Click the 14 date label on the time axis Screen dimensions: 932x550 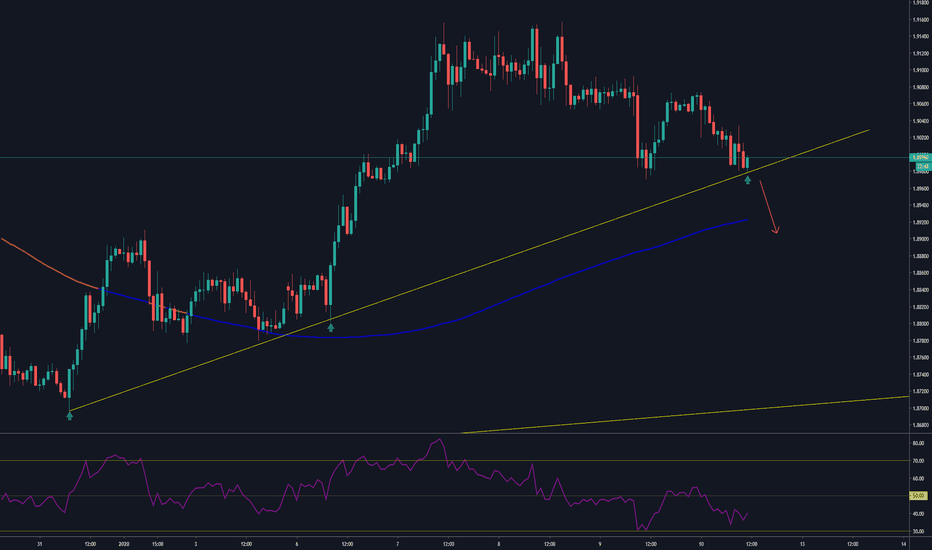point(903,543)
